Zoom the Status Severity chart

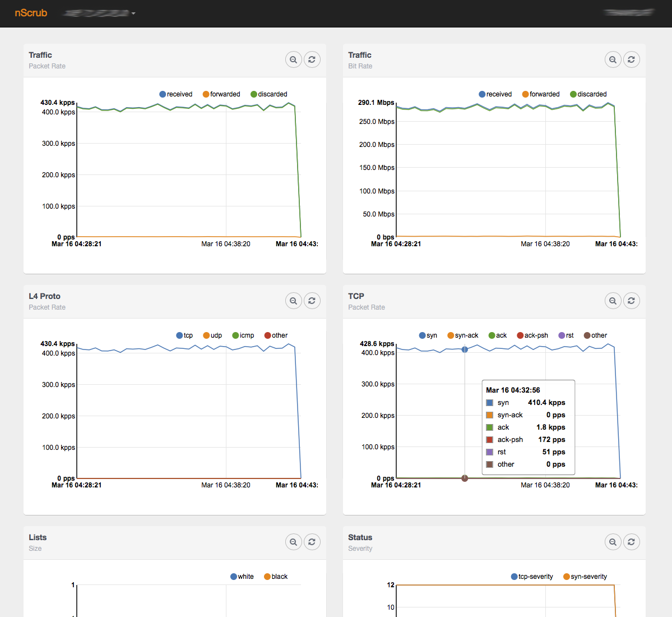click(613, 542)
